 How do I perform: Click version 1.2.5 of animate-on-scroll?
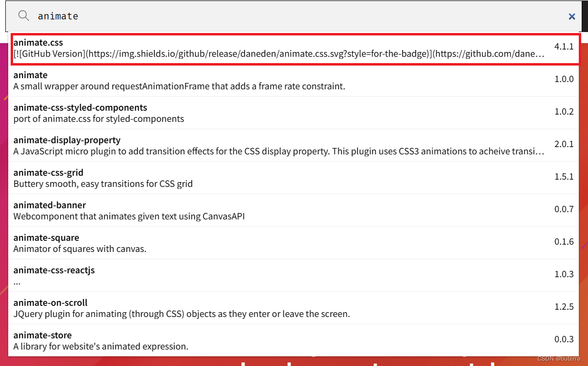(x=564, y=307)
